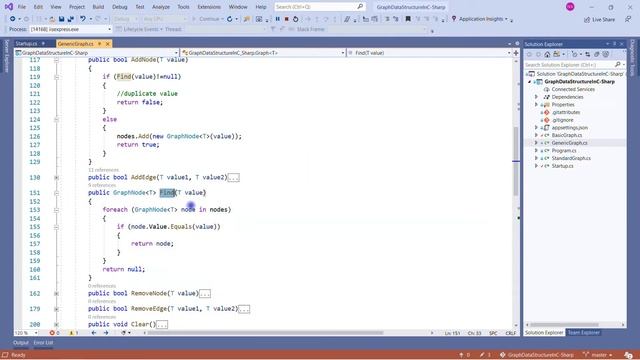Click the Live Share icon
This screenshot has width=640, height=360.
[587, 20]
